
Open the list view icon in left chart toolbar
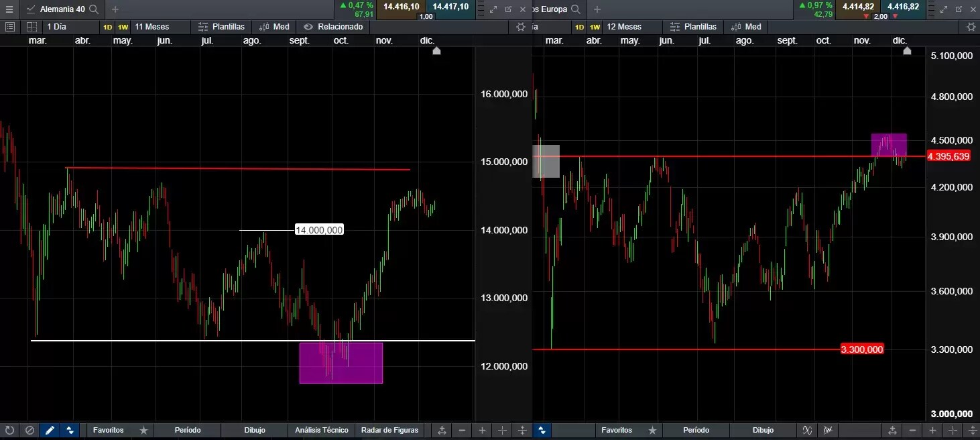click(x=9, y=27)
